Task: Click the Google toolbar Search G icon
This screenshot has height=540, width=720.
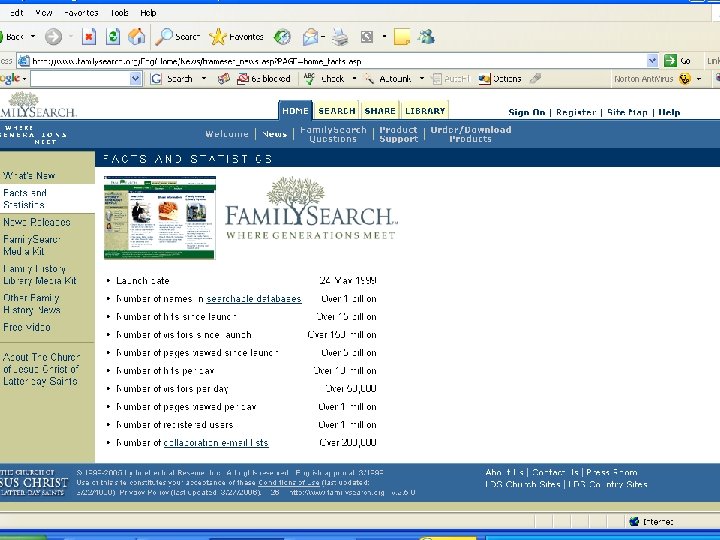Action: click(156, 79)
